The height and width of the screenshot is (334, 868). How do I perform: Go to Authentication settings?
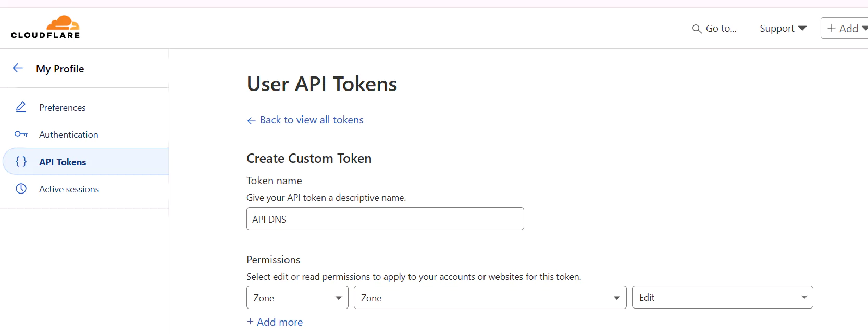coord(69,135)
